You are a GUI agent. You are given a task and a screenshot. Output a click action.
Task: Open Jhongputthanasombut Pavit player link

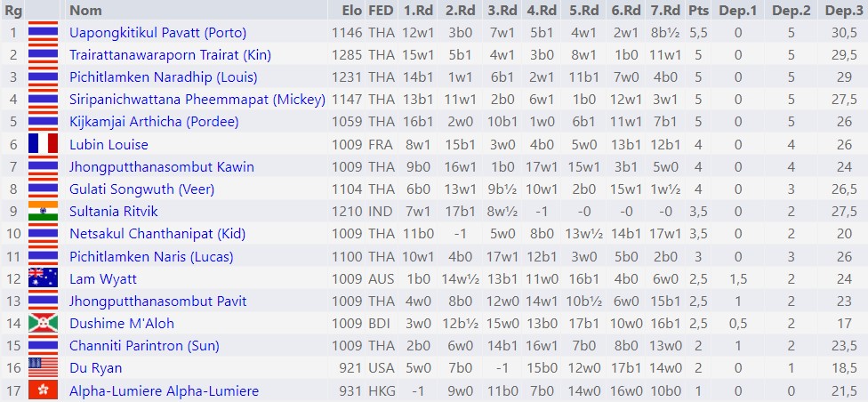click(157, 301)
